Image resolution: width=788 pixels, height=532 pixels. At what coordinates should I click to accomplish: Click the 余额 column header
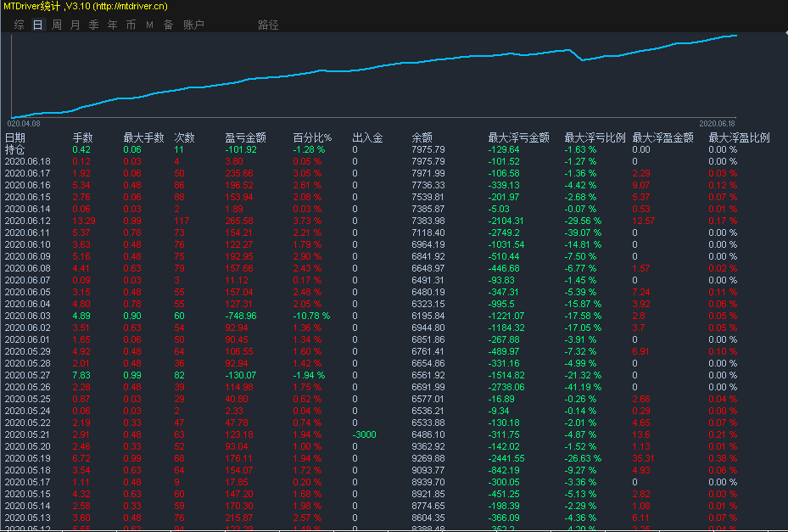click(422, 137)
